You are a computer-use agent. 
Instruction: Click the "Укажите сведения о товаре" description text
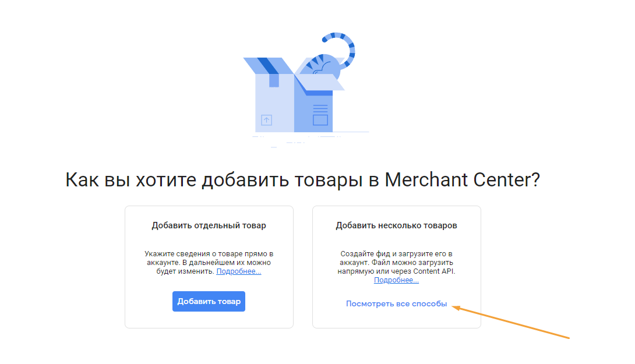[x=209, y=263]
